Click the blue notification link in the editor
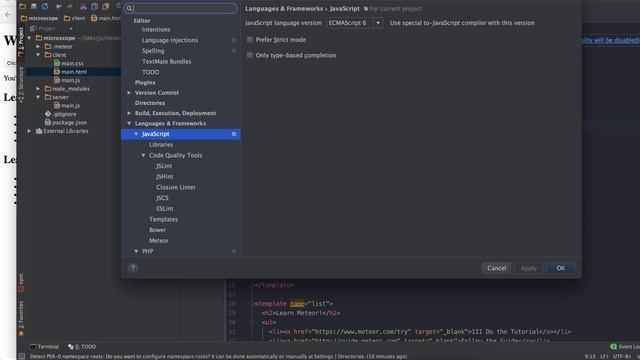This screenshot has width=640, height=360. point(611,40)
